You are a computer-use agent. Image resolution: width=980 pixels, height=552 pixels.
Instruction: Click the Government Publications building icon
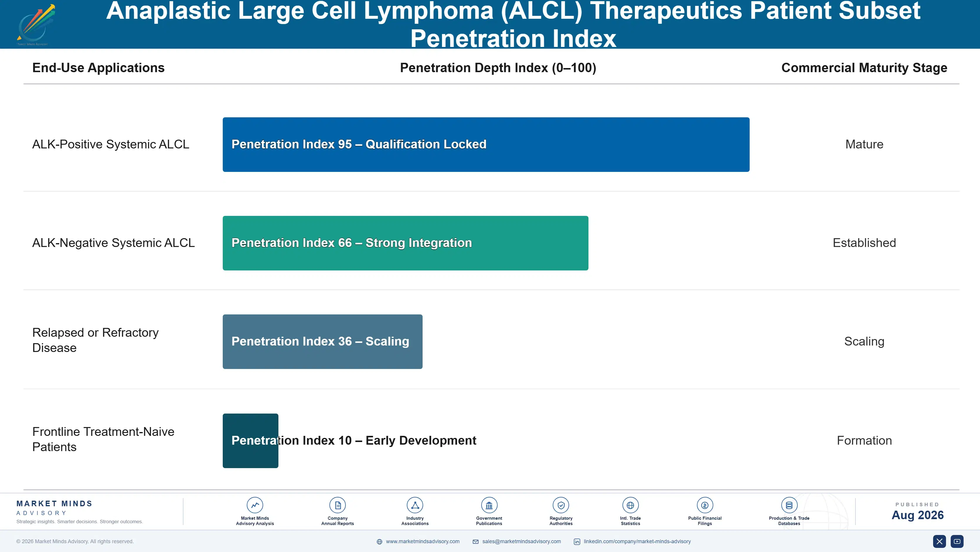pyautogui.click(x=489, y=505)
